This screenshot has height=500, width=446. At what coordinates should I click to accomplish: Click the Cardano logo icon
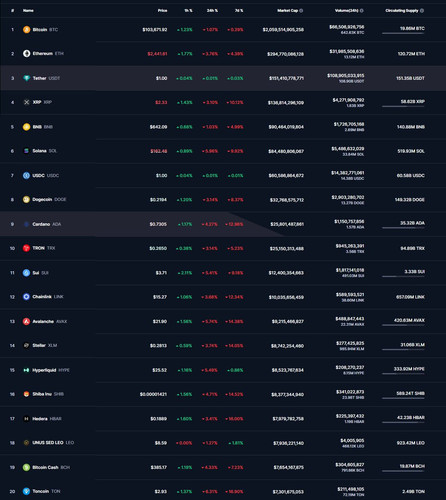[26, 224]
